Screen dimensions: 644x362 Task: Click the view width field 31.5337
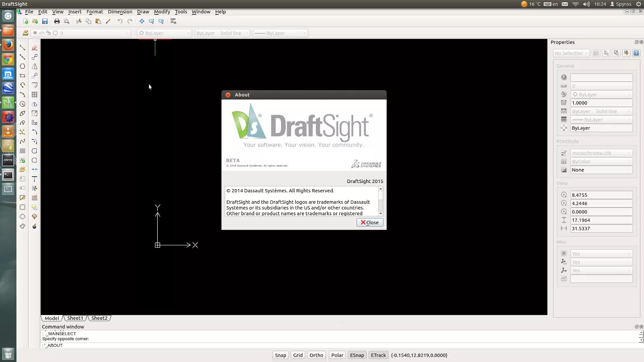[601, 228]
